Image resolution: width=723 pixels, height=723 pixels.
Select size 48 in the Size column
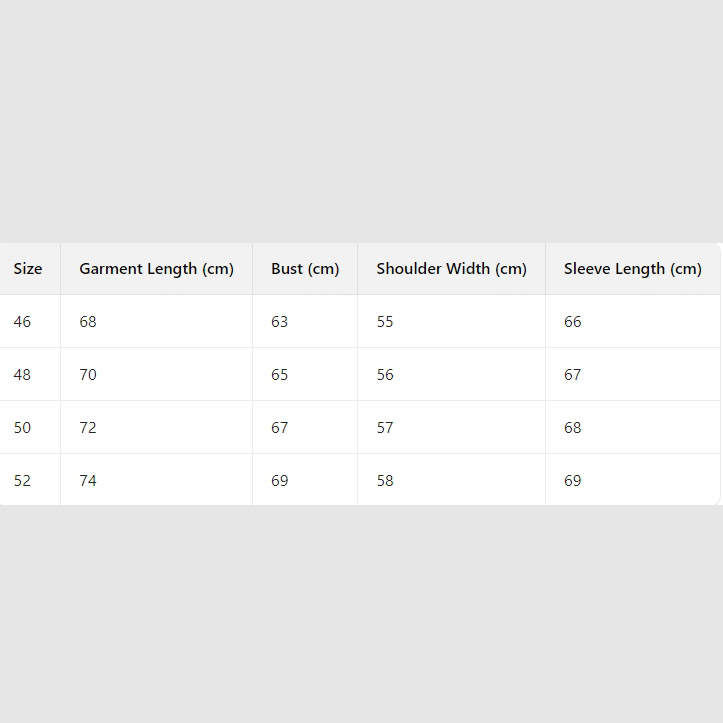pos(23,375)
